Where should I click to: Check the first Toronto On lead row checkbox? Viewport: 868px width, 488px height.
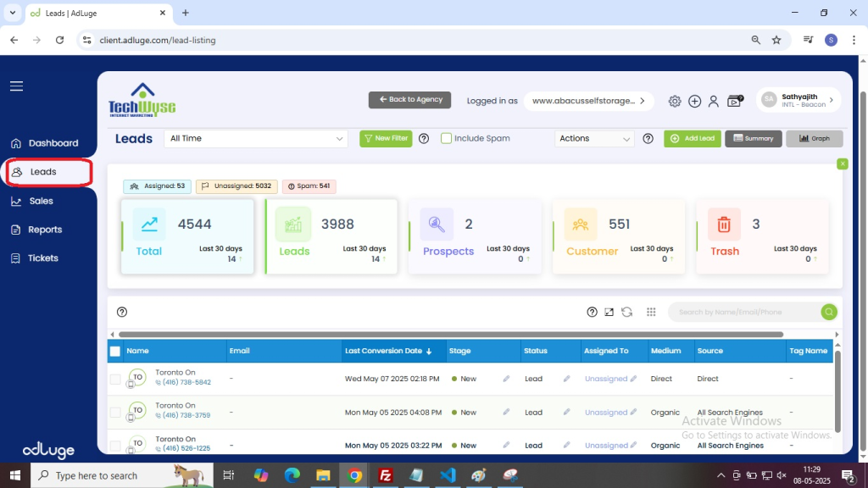[115, 379]
